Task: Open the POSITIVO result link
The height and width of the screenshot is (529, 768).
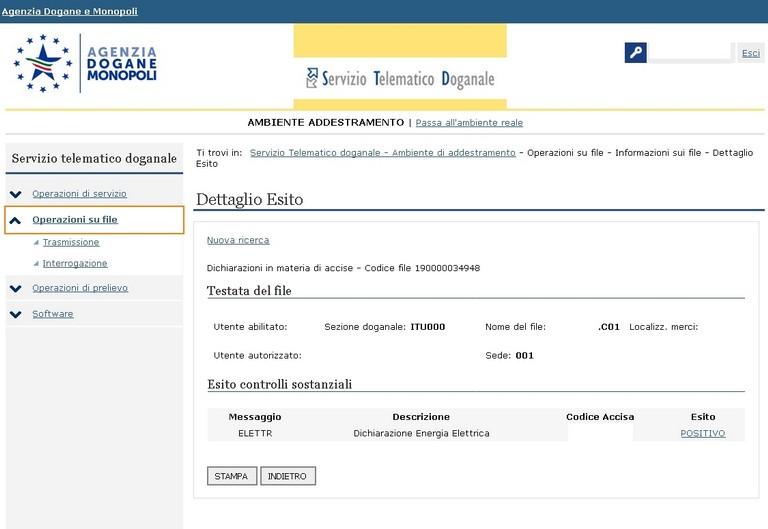Action: pyautogui.click(x=703, y=433)
